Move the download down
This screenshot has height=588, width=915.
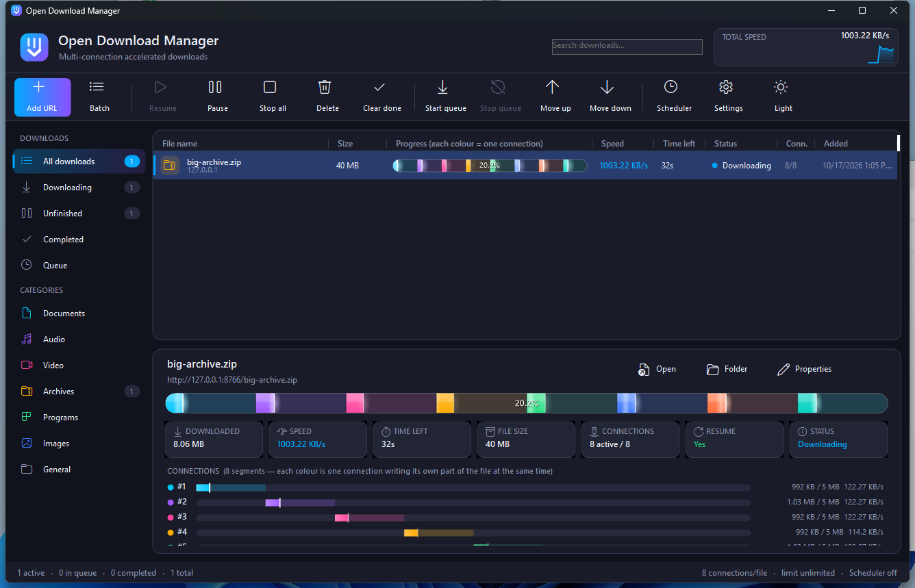click(x=610, y=97)
